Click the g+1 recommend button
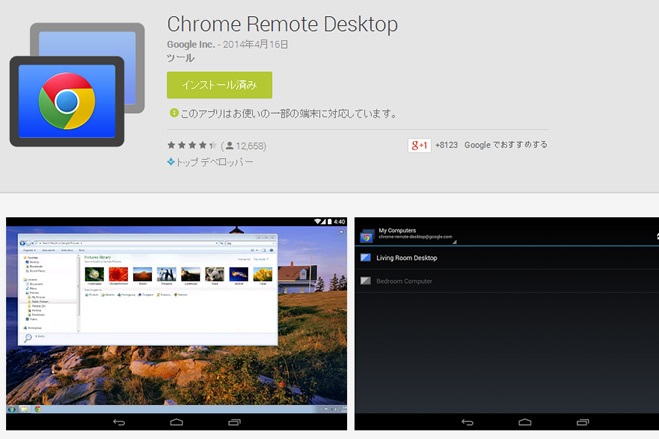659x439 pixels. pyautogui.click(x=419, y=145)
